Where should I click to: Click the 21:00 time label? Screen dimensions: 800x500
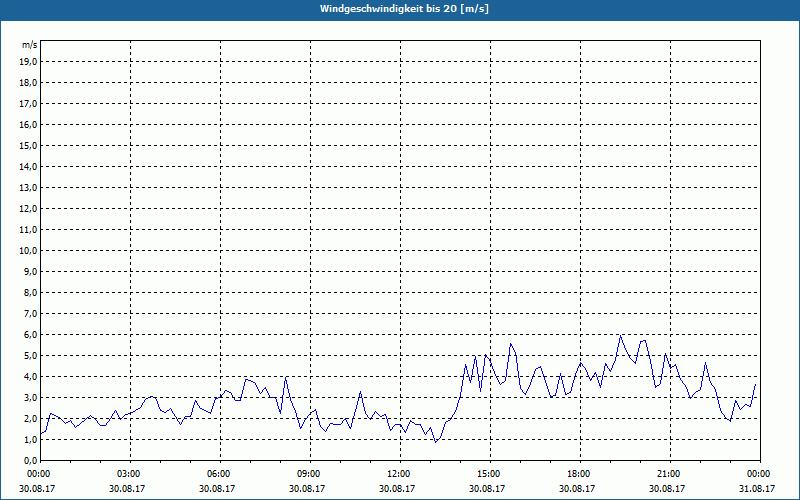(x=668, y=474)
